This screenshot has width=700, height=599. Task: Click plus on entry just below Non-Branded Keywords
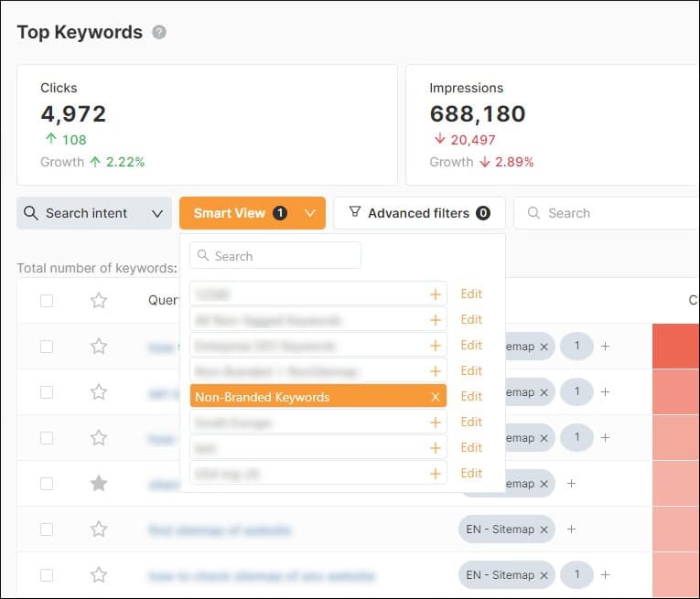tap(436, 423)
